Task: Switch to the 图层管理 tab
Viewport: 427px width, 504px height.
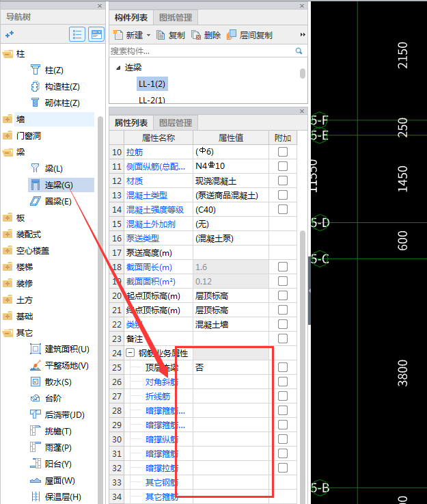Action: point(176,123)
